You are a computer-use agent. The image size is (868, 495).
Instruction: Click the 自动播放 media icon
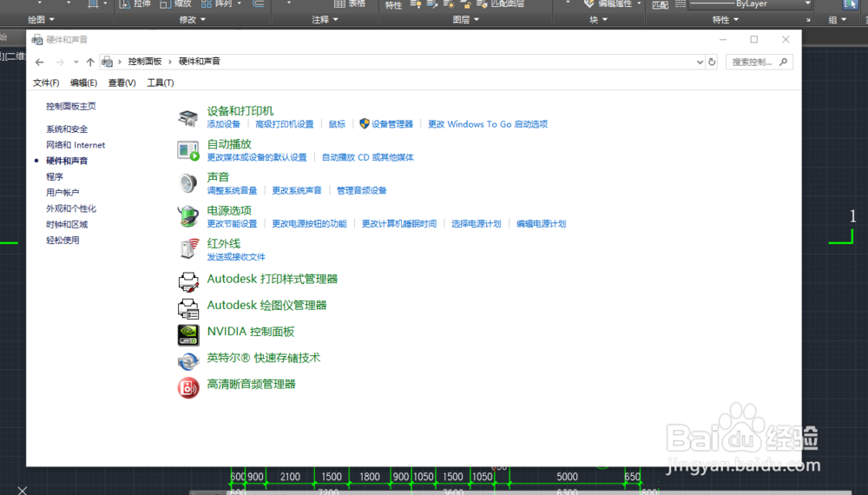(188, 150)
